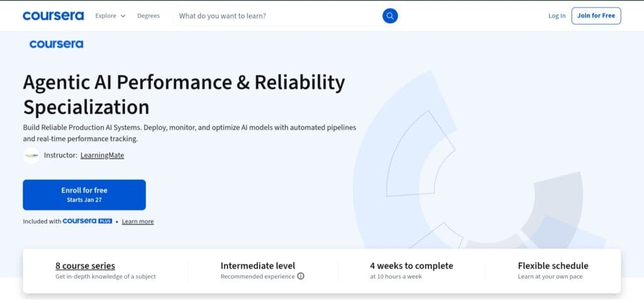Screen dimensions: 644x303
Task: Open the Log In link
Action: pos(557,16)
